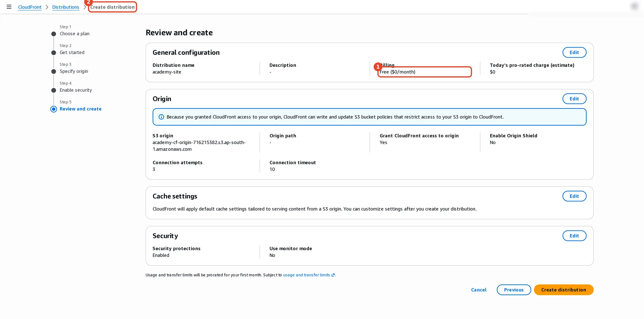Click the Cache settings description text

point(314,209)
